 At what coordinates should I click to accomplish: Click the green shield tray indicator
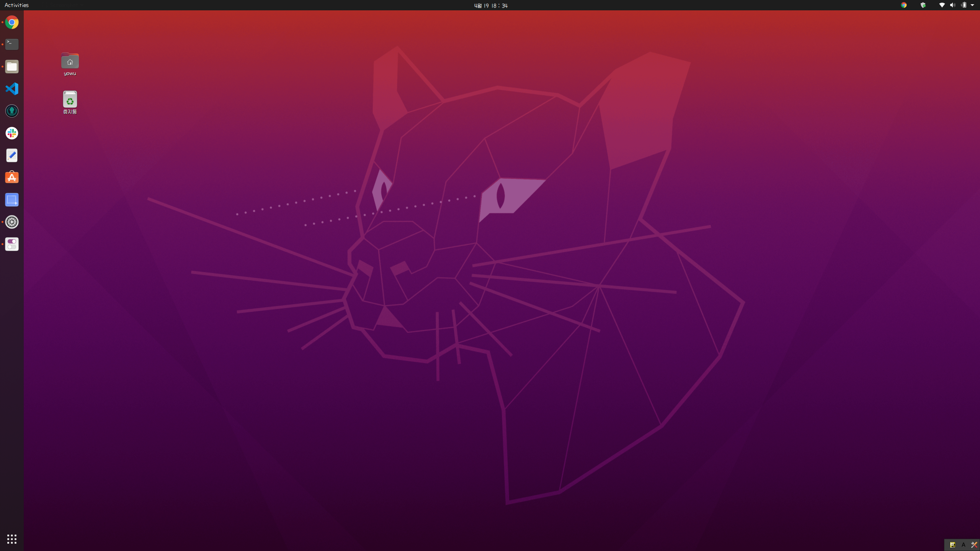coord(923,5)
